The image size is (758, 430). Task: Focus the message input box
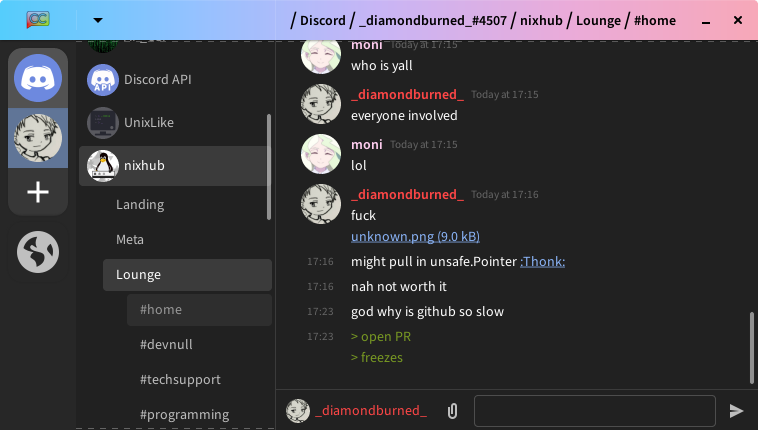[595, 411]
